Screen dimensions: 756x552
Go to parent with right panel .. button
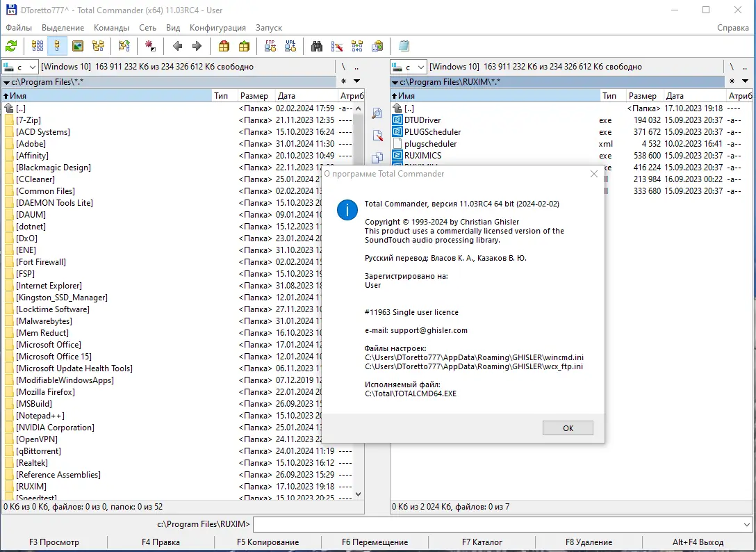tap(745, 67)
